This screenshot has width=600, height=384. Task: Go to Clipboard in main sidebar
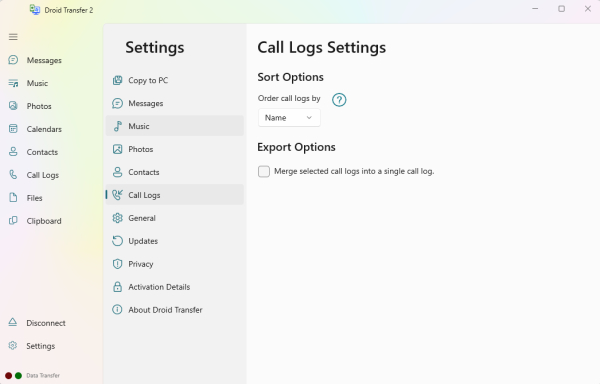(44, 221)
